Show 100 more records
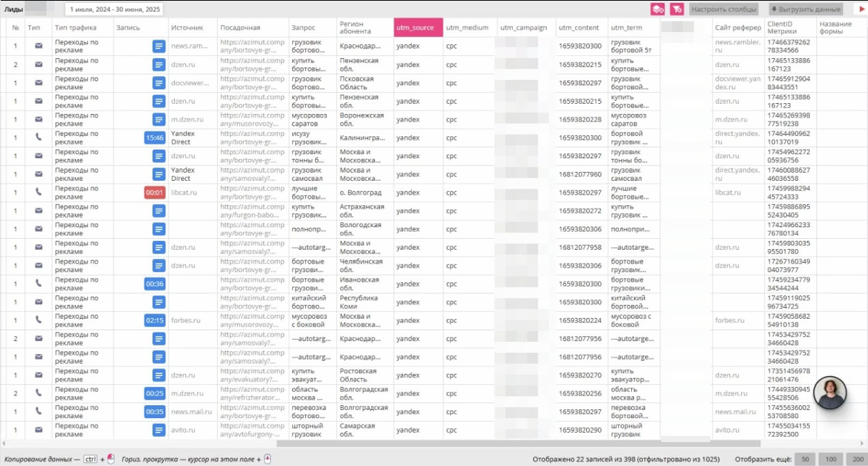The image size is (868, 466). (831, 459)
